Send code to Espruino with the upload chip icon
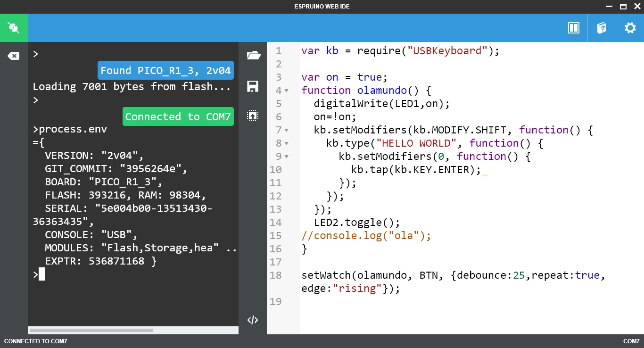 point(253,116)
